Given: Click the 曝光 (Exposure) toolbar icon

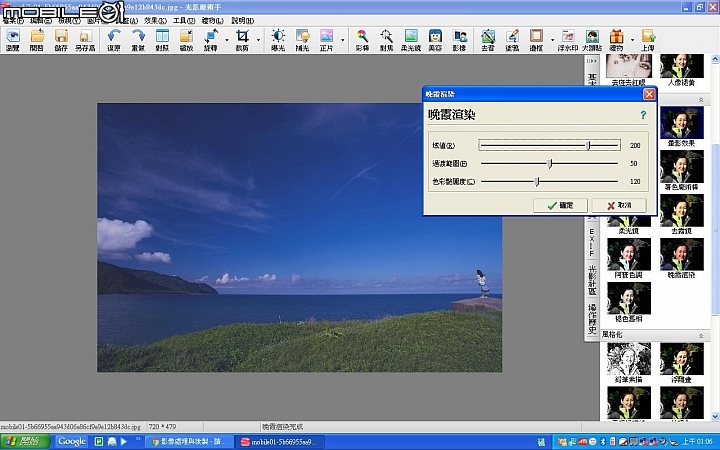Looking at the screenshot, I should (x=277, y=39).
